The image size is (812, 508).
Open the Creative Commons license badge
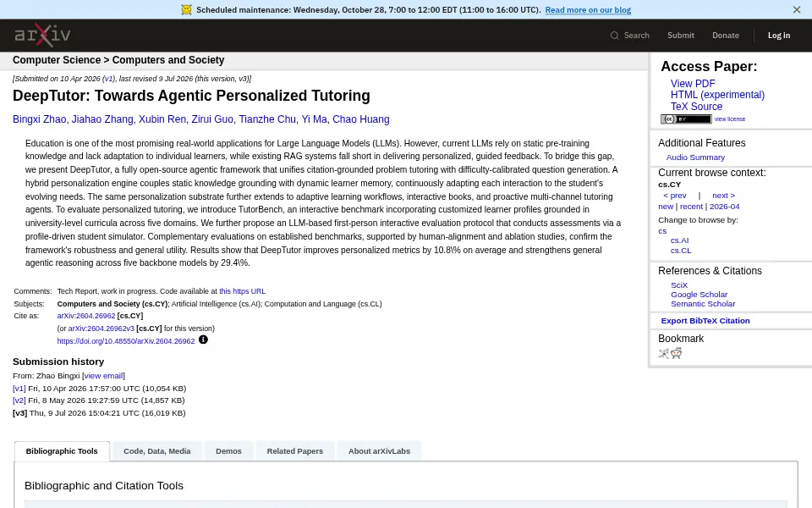click(x=686, y=119)
